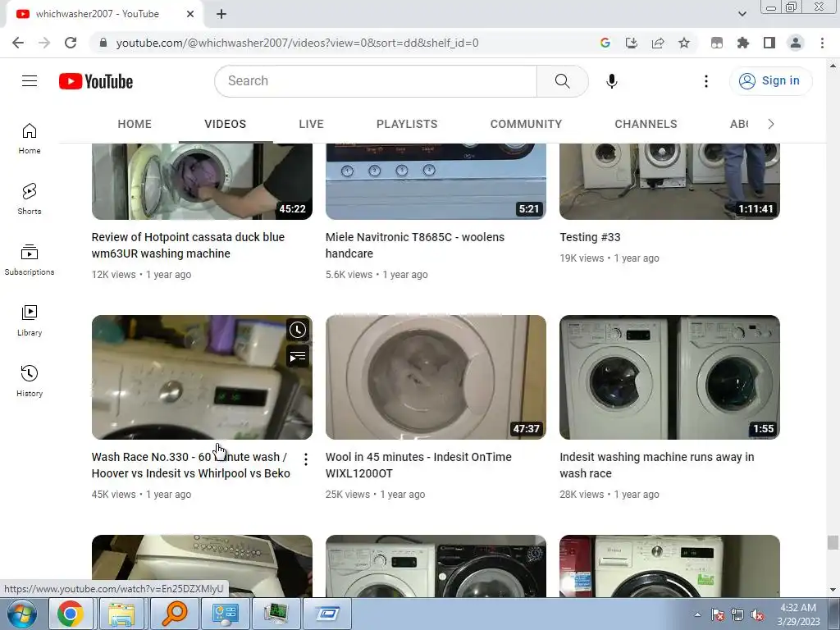Open the Chrome extensions puzzle icon
The width and height of the screenshot is (840, 630).
point(742,43)
